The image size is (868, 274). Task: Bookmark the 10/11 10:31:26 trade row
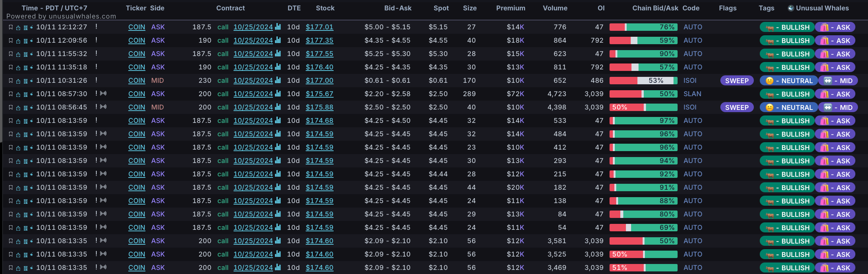pos(11,81)
